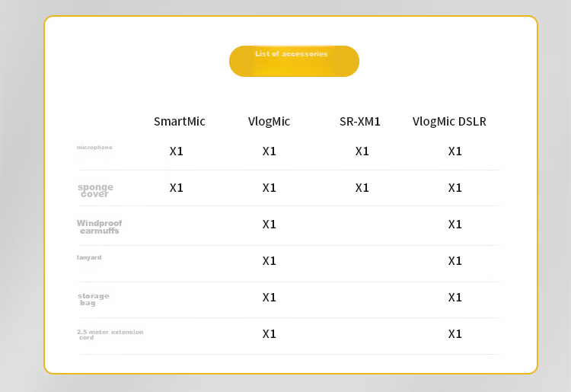This screenshot has height=392, width=571.
Task: Click VlogMic DSLR extension cord X1 quantity
Action: click(x=455, y=333)
